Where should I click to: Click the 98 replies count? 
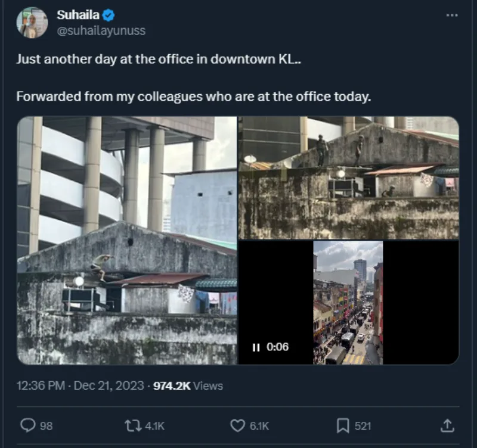point(47,426)
